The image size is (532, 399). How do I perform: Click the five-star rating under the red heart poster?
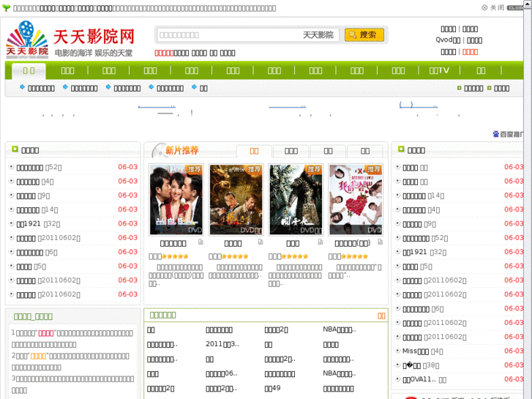[x=355, y=256]
